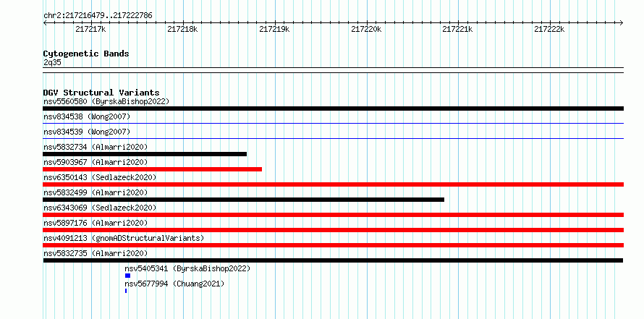Open nsv5677994 (Chuang2021) label
The image size is (644, 319).
coord(174,284)
